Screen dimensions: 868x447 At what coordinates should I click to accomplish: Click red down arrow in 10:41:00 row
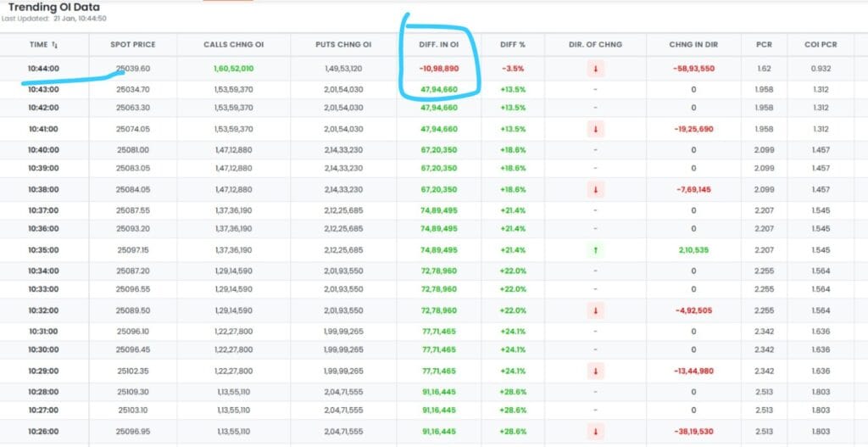pyautogui.click(x=595, y=129)
